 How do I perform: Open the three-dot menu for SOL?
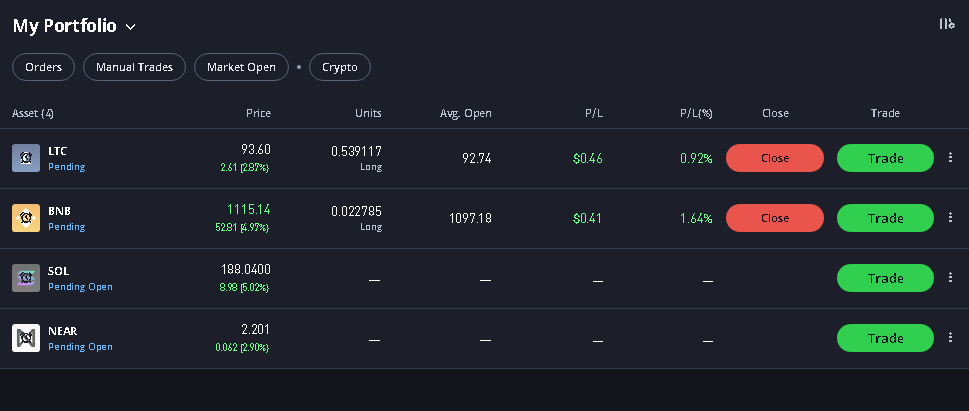click(x=950, y=278)
